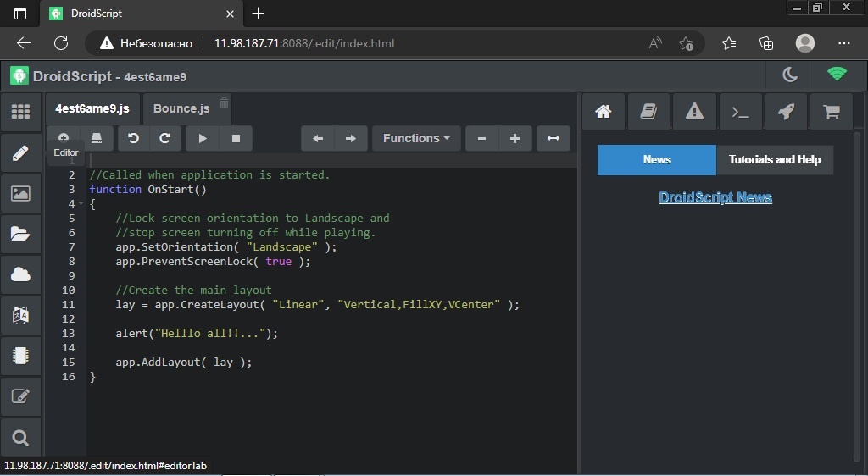Navigate back with left arrow
This screenshot has height=476, width=868.
point(318,138)
